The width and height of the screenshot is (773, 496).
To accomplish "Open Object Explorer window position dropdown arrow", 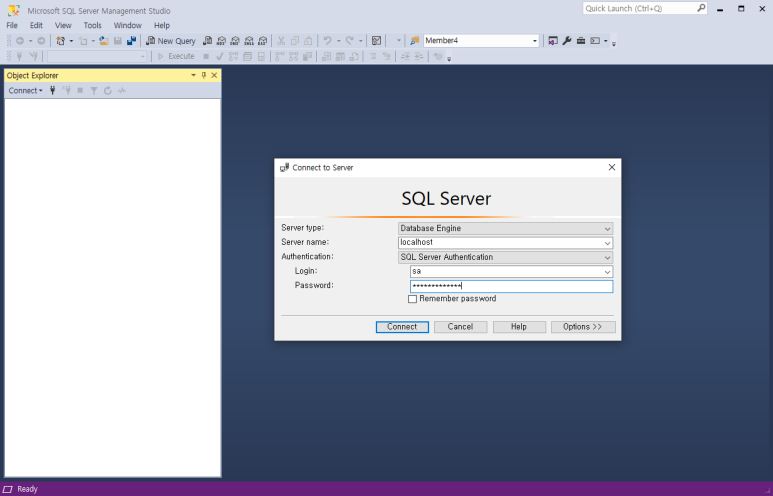I will 193,75.
